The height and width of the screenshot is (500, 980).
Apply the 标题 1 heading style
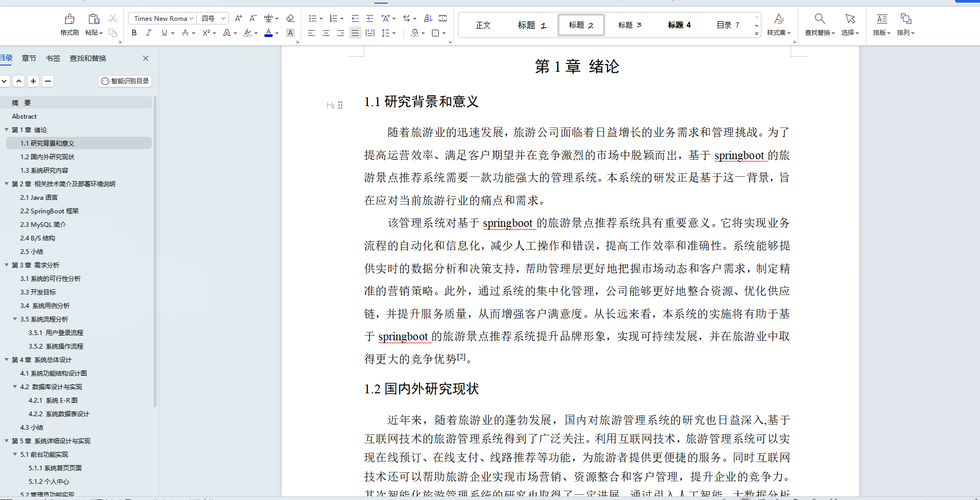point(531,24)
